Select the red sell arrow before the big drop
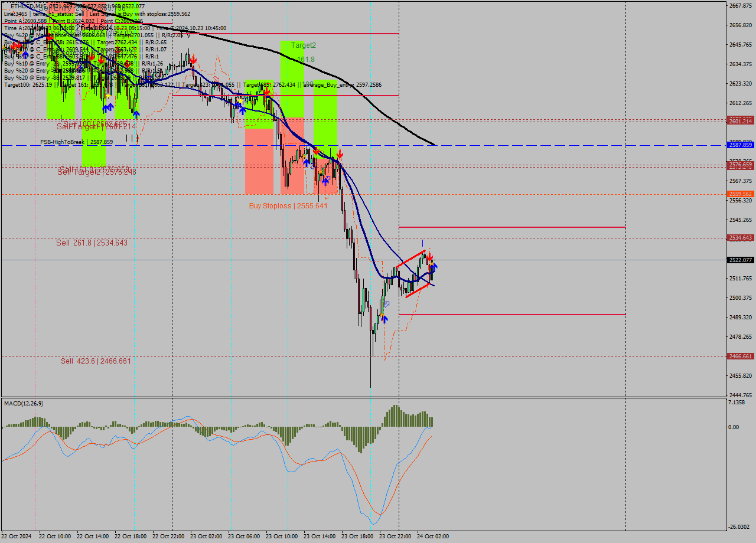Image resolution: width=756 pixels, height=543 pixels. pyautogui.click(x=340, y=153)
